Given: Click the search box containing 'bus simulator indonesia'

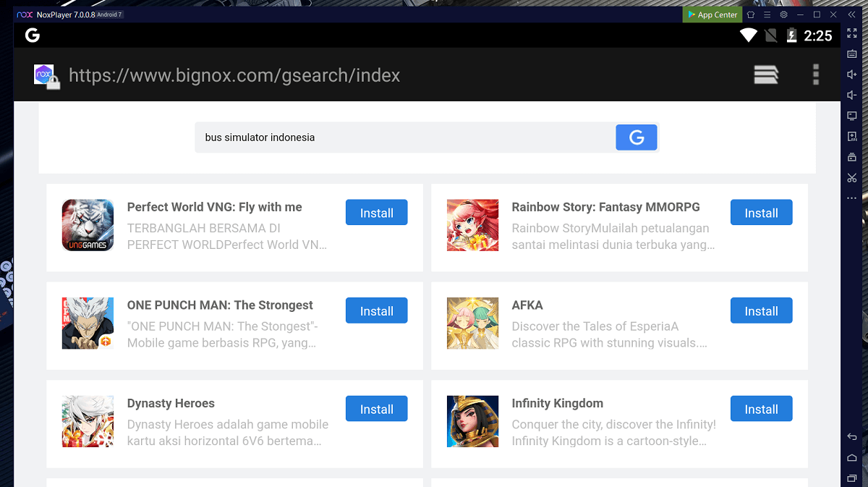Looking at the screenshot, I should click(405, 137).
